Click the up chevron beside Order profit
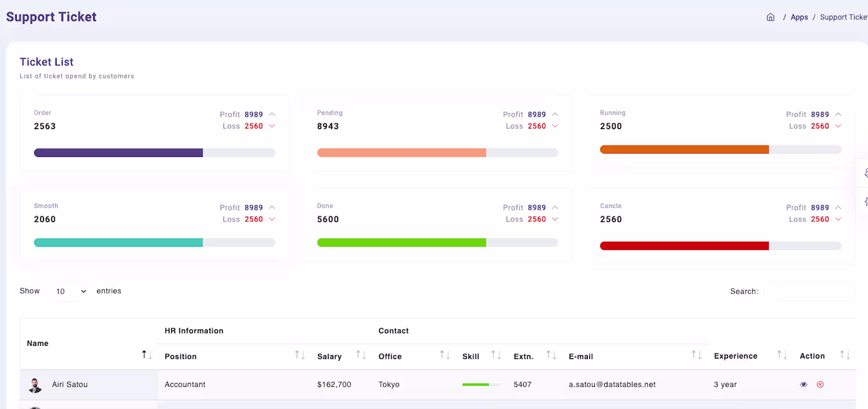868x409 pixels. coord(272,115)
